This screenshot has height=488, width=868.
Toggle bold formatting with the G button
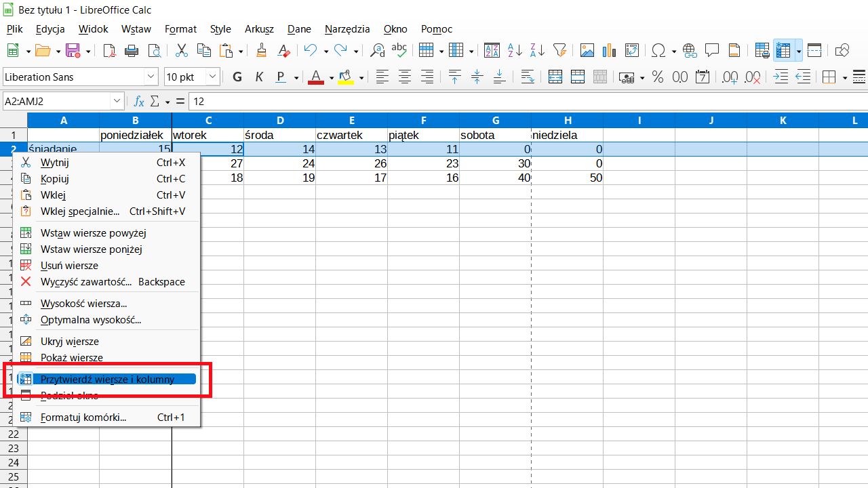coord(237,77)
